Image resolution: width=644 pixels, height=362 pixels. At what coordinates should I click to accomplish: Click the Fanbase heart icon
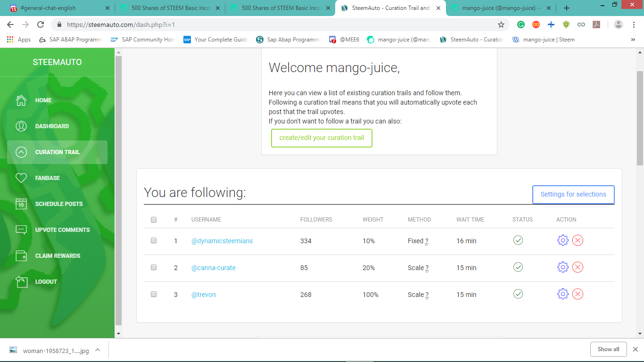[21, 178]
